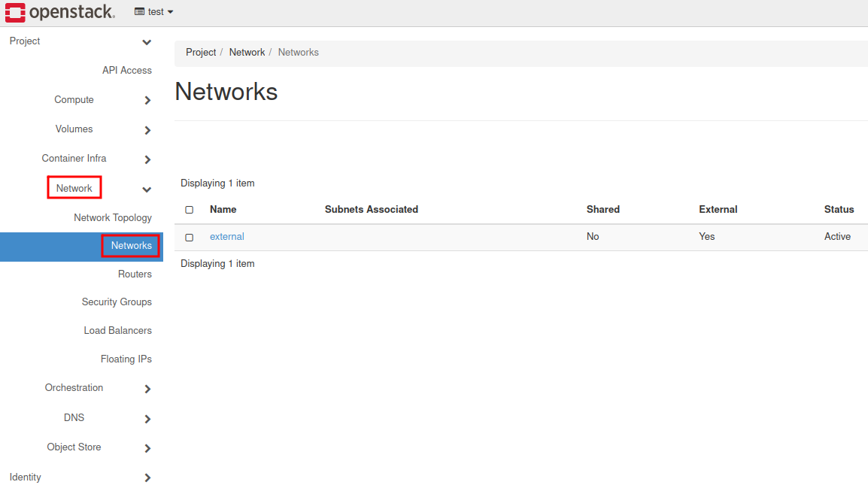Expand the Orchestration chevron arrow

click(x=147, y=389)
